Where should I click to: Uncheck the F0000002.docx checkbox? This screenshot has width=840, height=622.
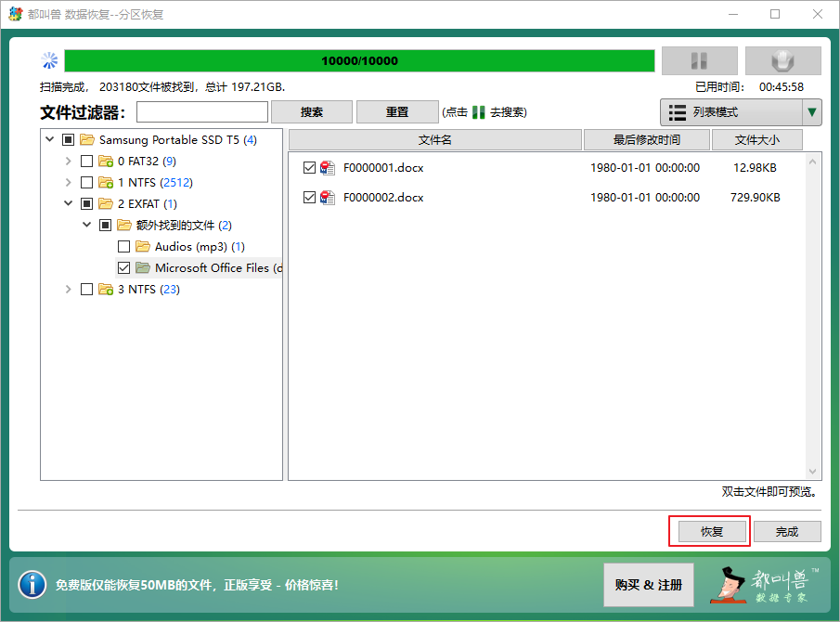point(309,198)
